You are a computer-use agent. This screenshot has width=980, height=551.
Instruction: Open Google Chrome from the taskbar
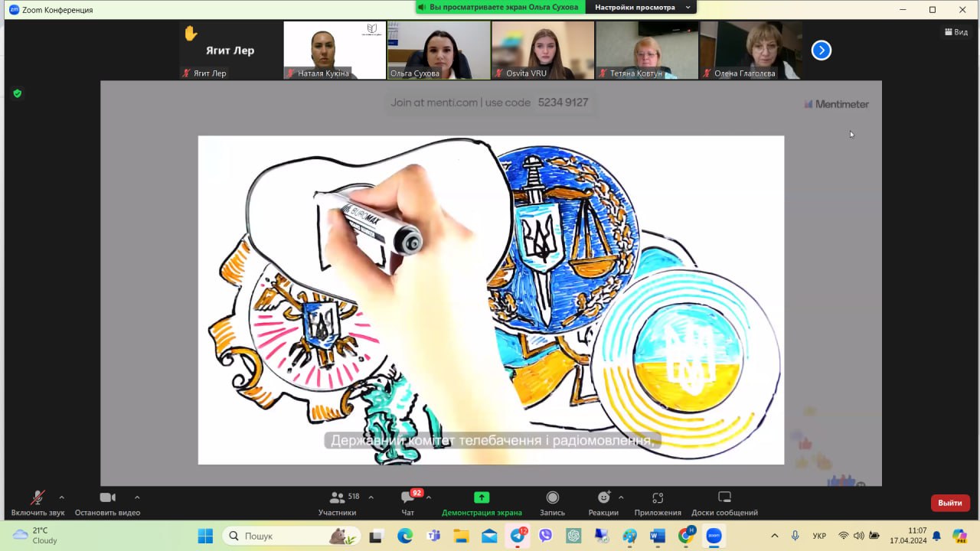pyautogui.click(x=686, y=536)
